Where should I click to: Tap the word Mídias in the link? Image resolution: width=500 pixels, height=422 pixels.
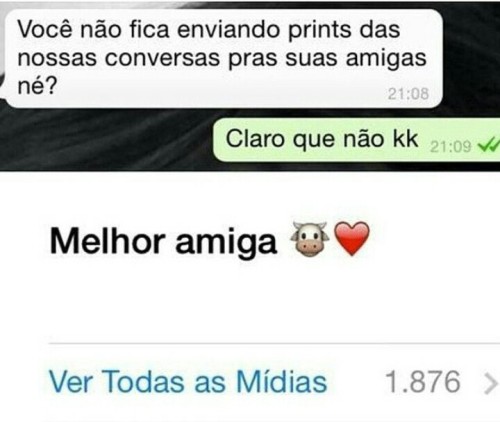(x=282, y=382)
